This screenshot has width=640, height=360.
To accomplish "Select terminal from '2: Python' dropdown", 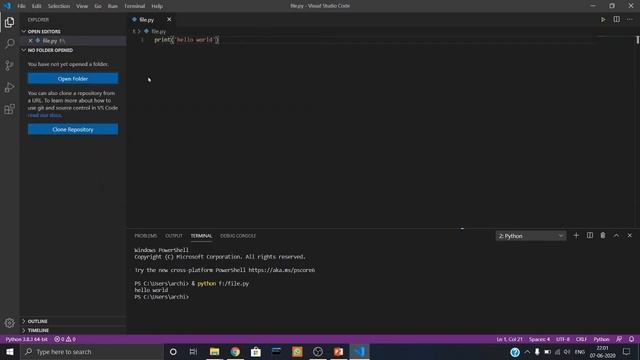I will 531,236.
